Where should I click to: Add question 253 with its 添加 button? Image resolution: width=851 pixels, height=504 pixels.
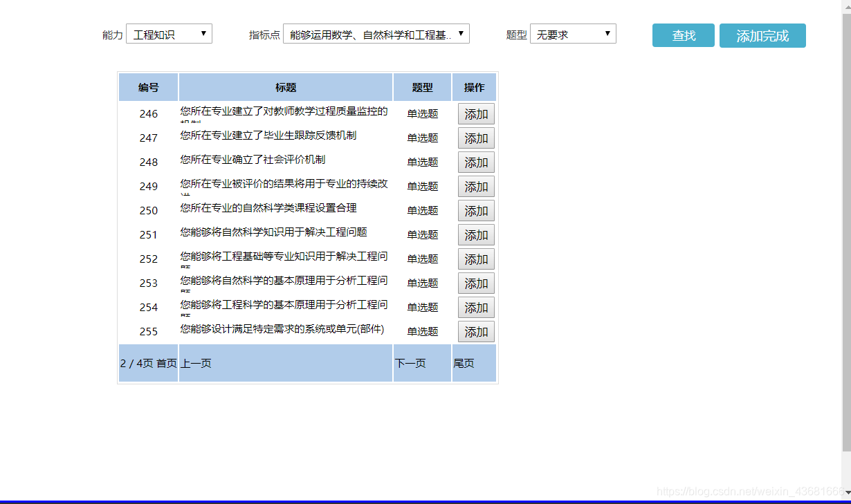[476, 283]
